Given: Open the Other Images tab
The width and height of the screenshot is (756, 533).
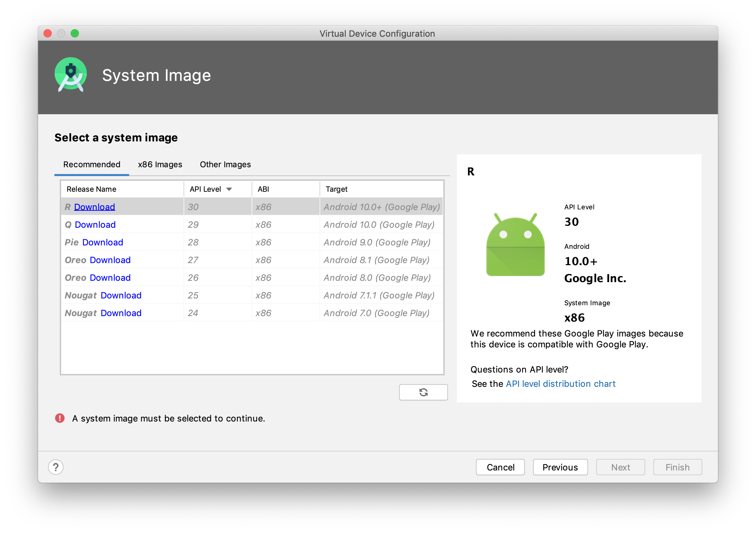Looking at the screenshot, I should (224, 165).
